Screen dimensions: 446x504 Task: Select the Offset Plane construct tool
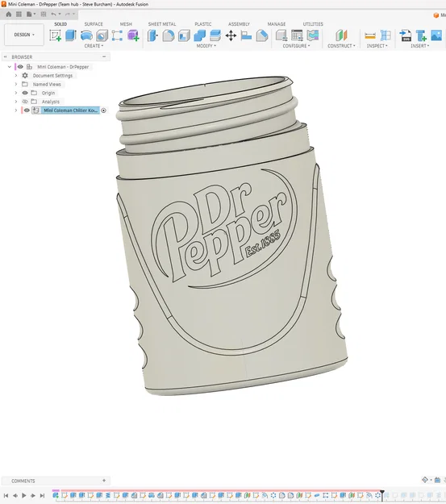[x=341, y=35]
